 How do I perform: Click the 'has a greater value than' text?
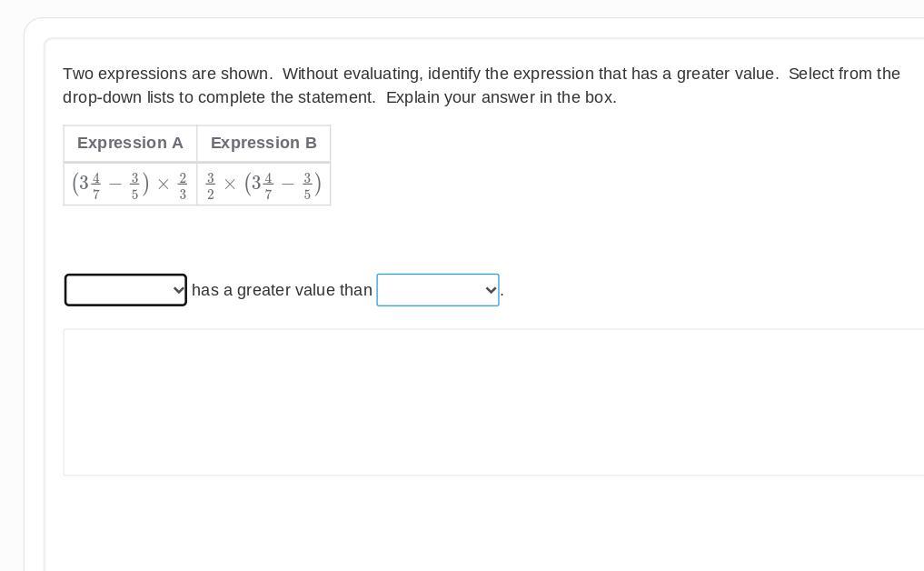[x=282, y=290]
